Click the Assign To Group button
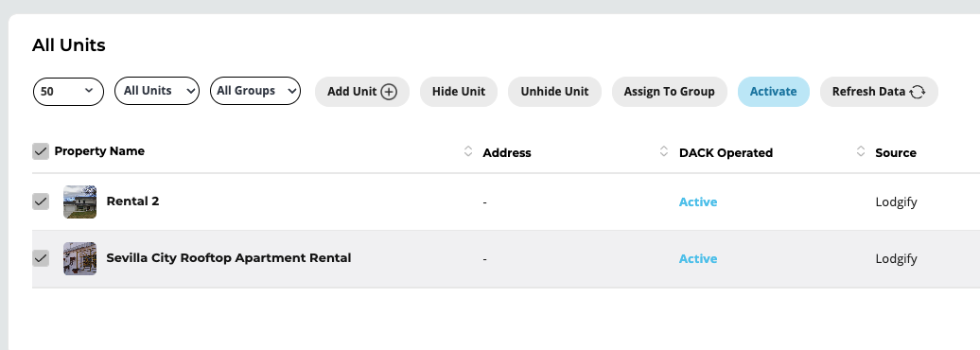980x350 pixels. (670, 92)
